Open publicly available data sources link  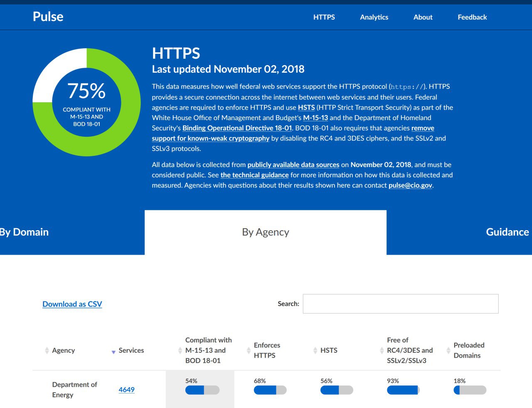point(293,165)
